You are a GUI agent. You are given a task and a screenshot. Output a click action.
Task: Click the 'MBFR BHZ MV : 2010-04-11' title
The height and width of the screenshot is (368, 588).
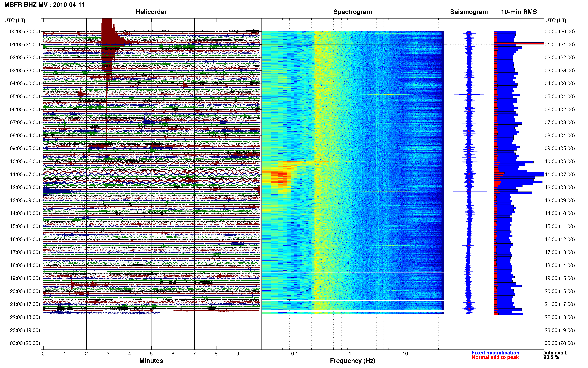(45, 5)
